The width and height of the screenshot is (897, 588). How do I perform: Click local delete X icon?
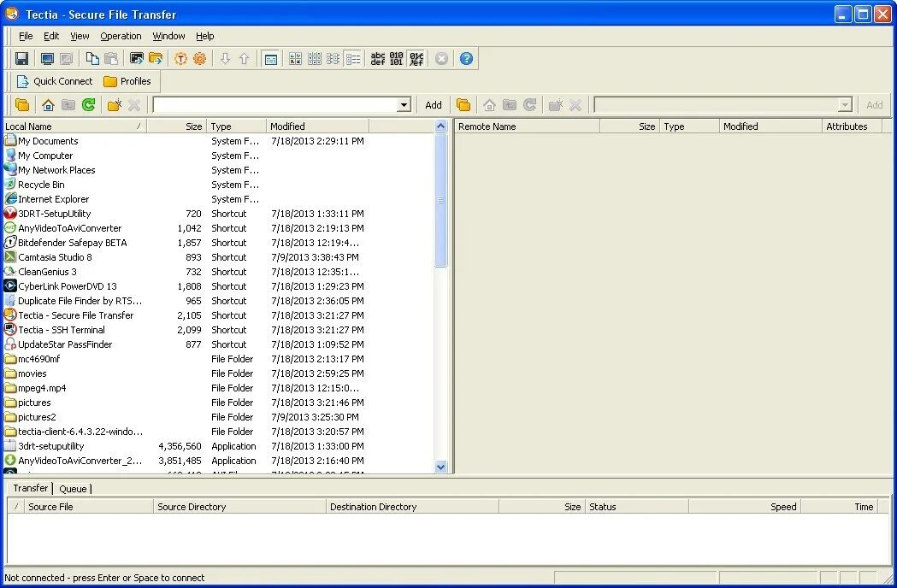pos(134,104)
